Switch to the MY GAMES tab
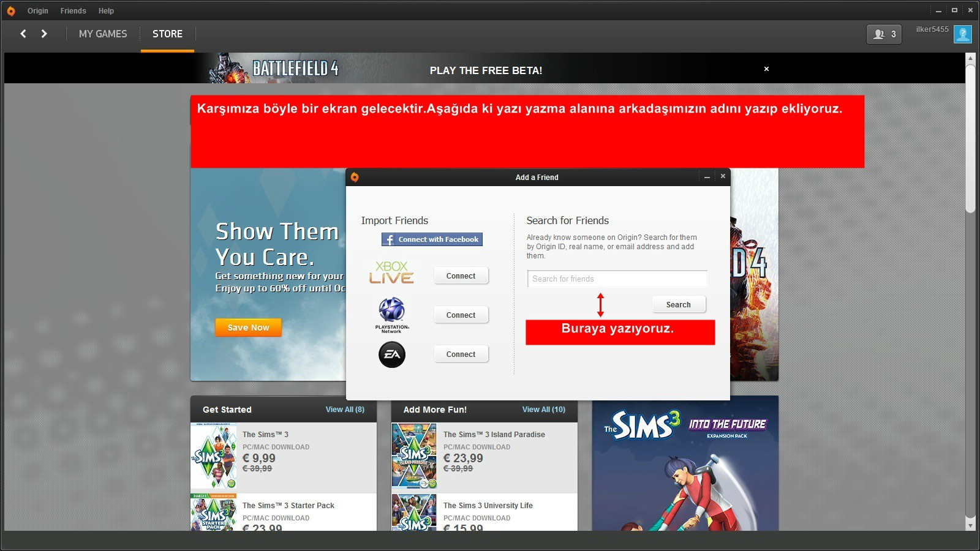 (x=103, y=34)
